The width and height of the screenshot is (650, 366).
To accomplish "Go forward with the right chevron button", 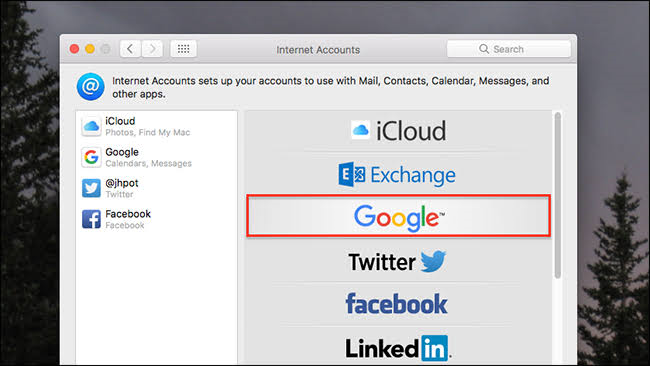I will [152, 49].
